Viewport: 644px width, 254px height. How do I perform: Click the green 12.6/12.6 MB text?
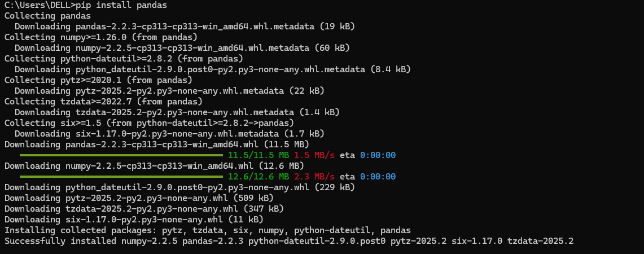tap(259, 177)
